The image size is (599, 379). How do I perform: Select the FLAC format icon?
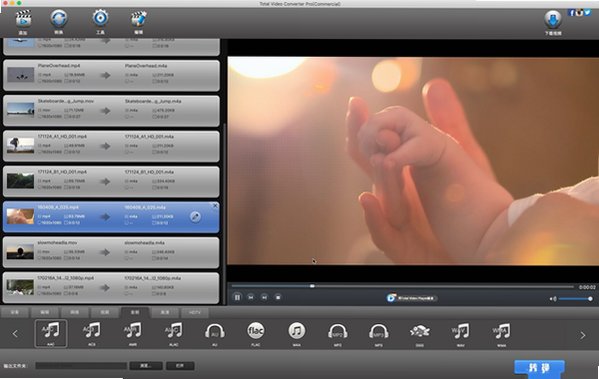256,331
